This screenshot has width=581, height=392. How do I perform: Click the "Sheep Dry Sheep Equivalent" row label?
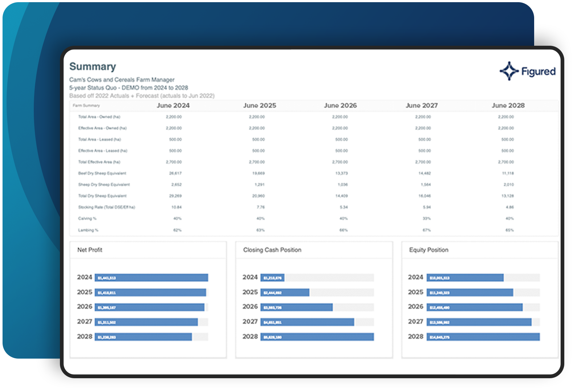coord(104,184)
